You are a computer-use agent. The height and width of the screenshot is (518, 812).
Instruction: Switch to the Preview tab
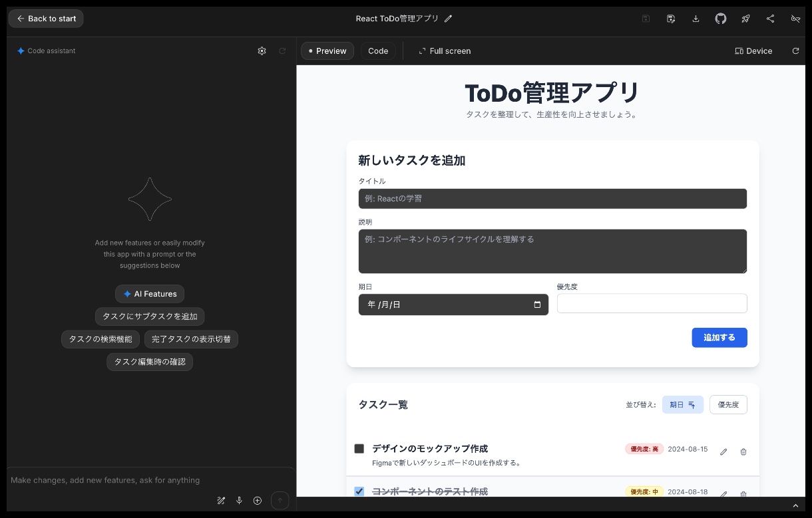(327, 51)
